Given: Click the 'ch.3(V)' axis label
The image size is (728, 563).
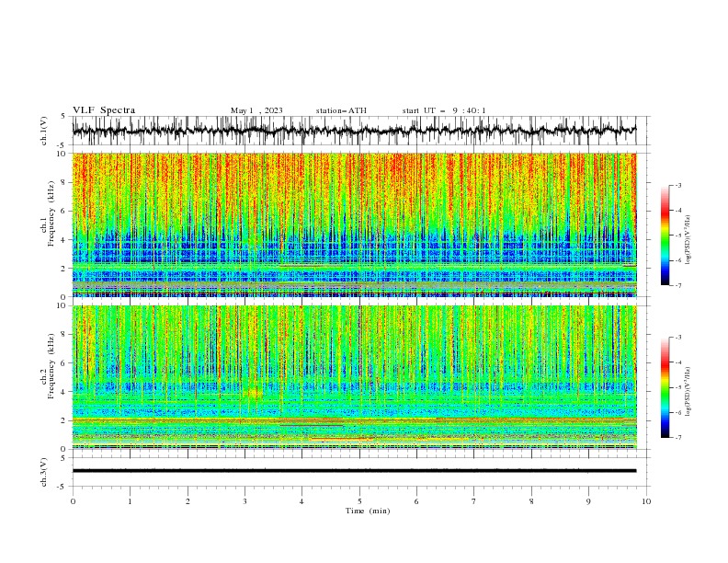Looking at the screenshot, I should pos(44,472).
